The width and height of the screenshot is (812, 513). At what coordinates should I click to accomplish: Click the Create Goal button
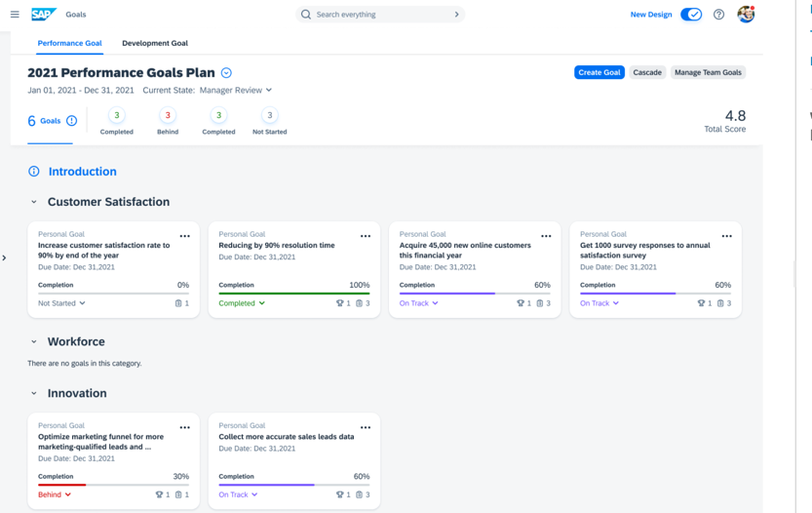click(599, 72)
